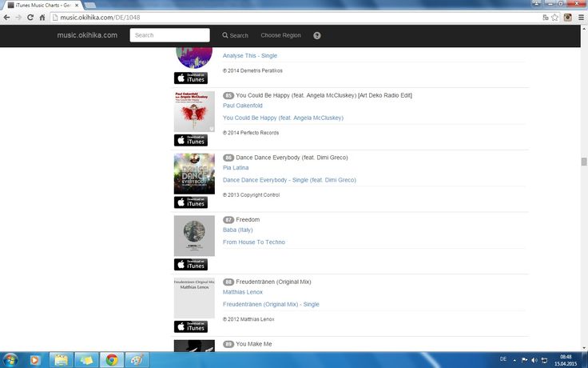The width and height of the screenshot is (588, 368).
Task: Click the browser forward arrow
Action: pyautogui.click(x=18, y=18)
